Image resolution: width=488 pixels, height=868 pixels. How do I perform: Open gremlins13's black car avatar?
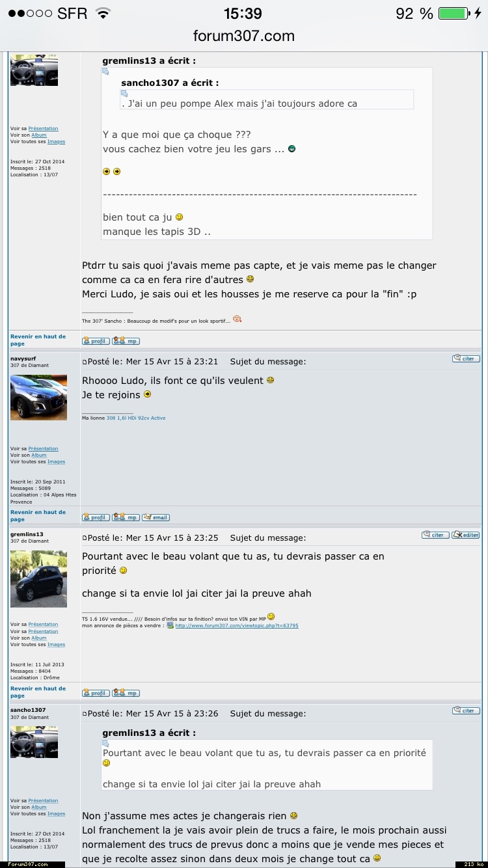(x=38, y=579)
